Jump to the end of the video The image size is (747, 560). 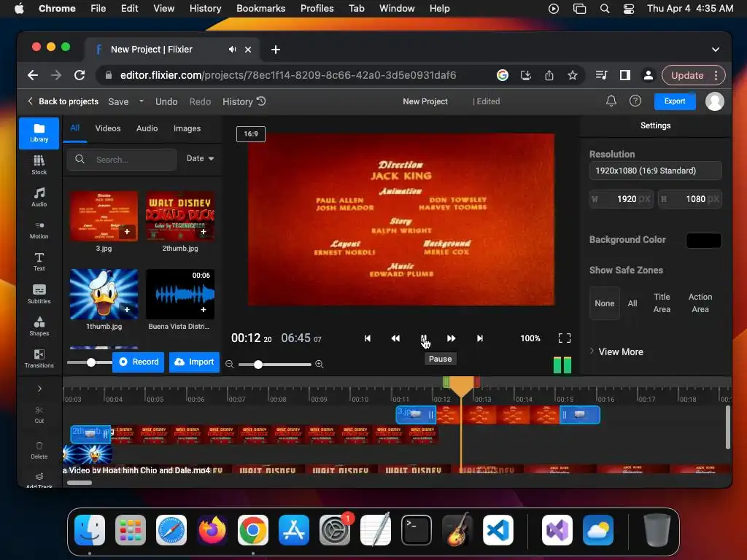coord(480,338)
